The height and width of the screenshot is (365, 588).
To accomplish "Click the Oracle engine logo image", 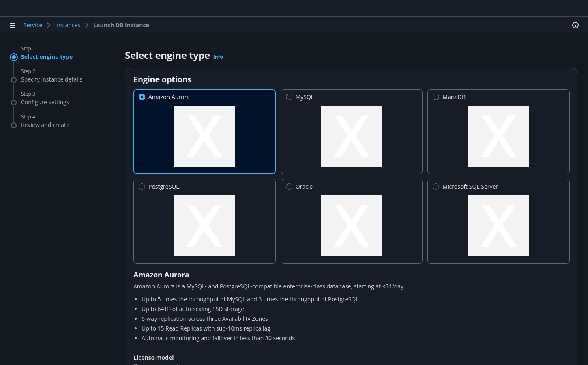I will click(x=351, y=226).
